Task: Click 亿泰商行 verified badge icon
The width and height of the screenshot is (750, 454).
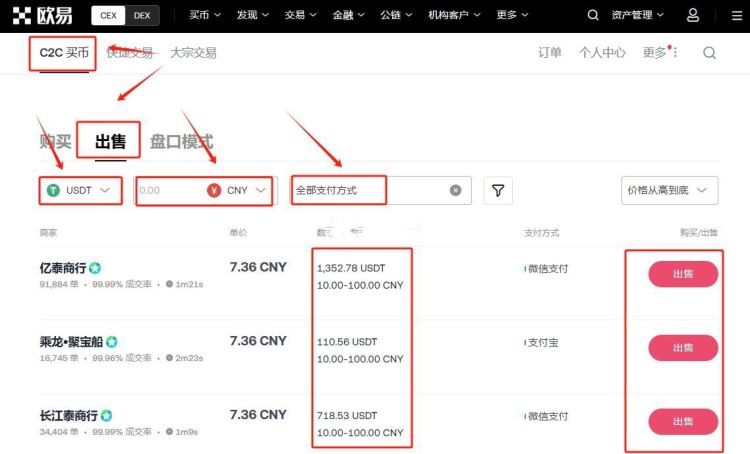Action: pyautogui.click(x=95, y=268)
